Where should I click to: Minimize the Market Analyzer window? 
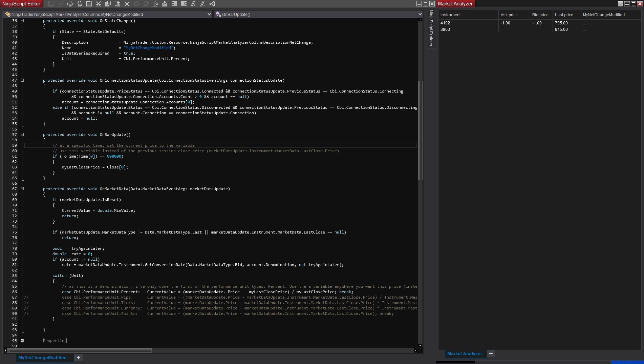pos(627,4)
